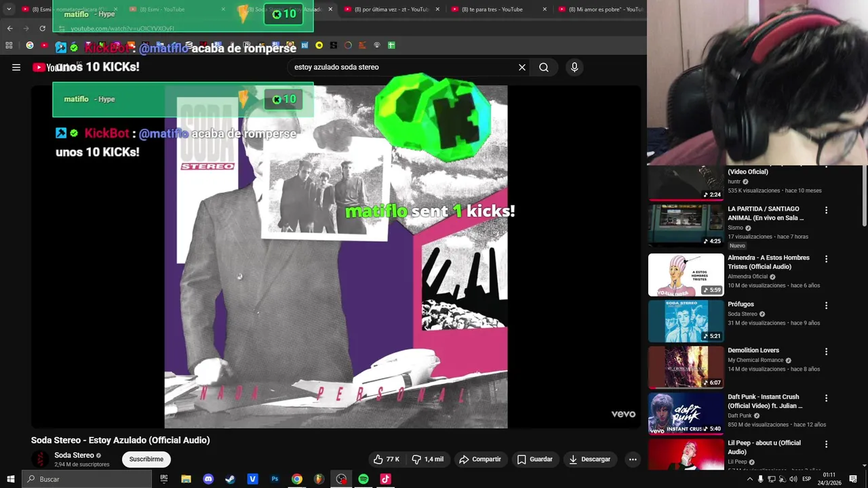Screen dimensions: 868x488
Task: Switch to the 'Mi amor es pobre' tab
Action: click(600, 9)
